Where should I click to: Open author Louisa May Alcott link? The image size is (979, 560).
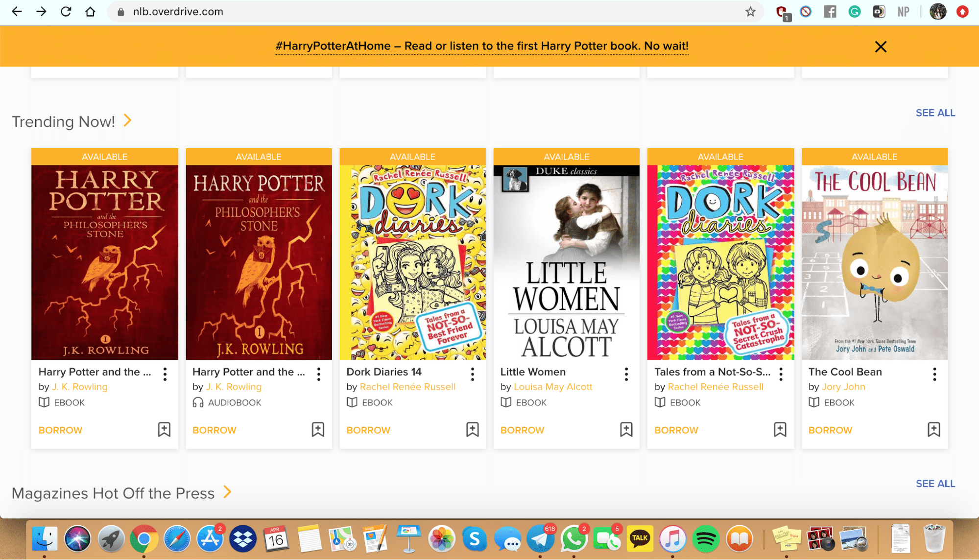(553, 387)
